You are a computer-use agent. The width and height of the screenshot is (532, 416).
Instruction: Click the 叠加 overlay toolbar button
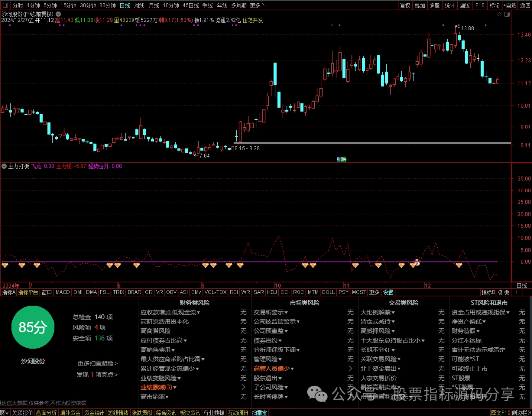click(x=420, y=6)
